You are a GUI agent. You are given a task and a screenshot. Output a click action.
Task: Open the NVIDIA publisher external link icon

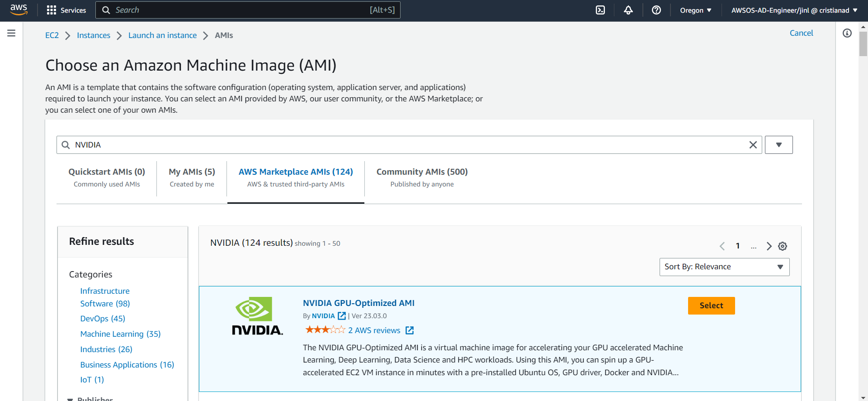[342, 316]
